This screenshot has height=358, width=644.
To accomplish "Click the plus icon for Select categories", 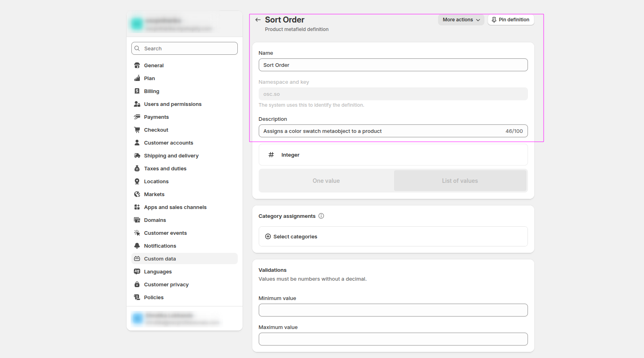I will point(268,236).
